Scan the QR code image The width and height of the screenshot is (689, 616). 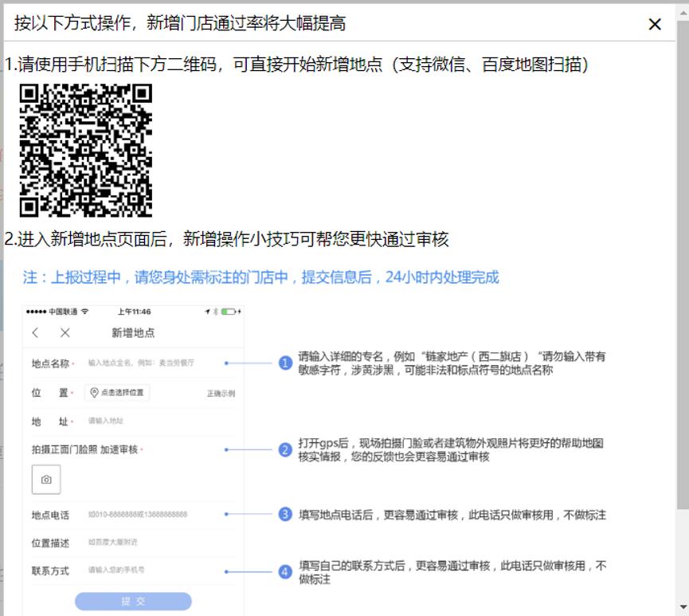pos(85,151)
